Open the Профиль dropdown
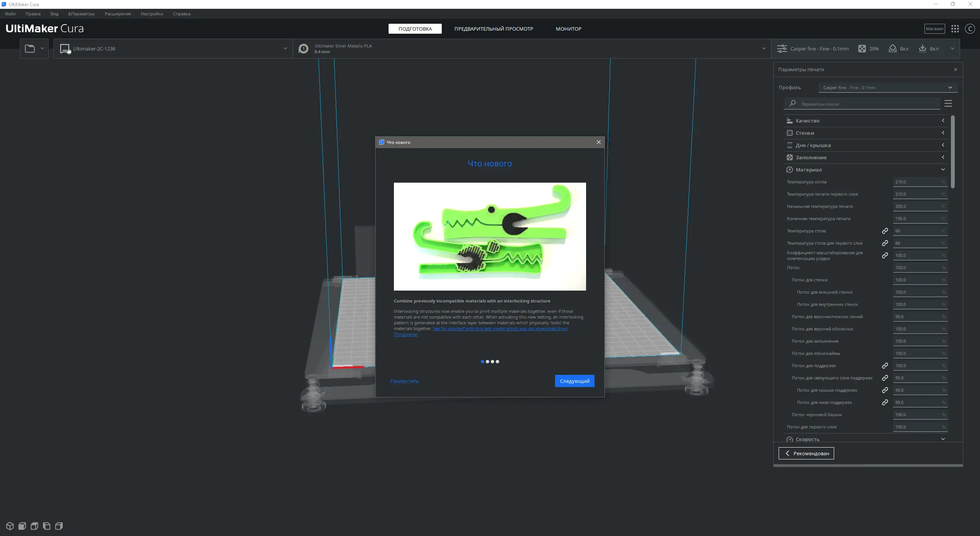Viewport: 980px width, 536px height. (887, 88)
